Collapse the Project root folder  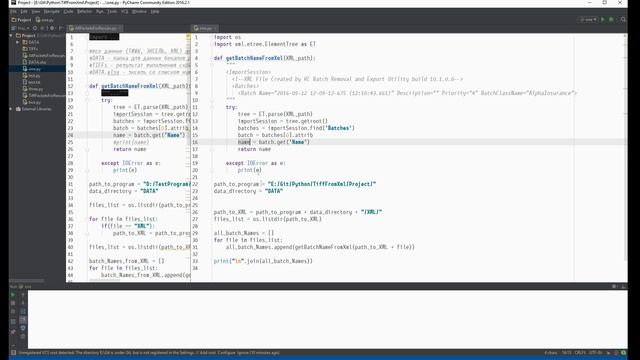pyautogui.click(x=11, y=36)
